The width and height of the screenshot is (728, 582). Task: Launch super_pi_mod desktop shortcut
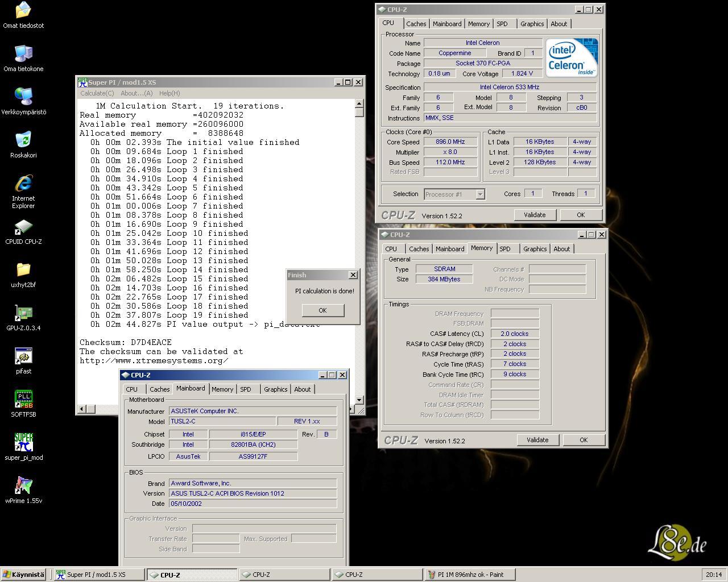click(23, 447)
